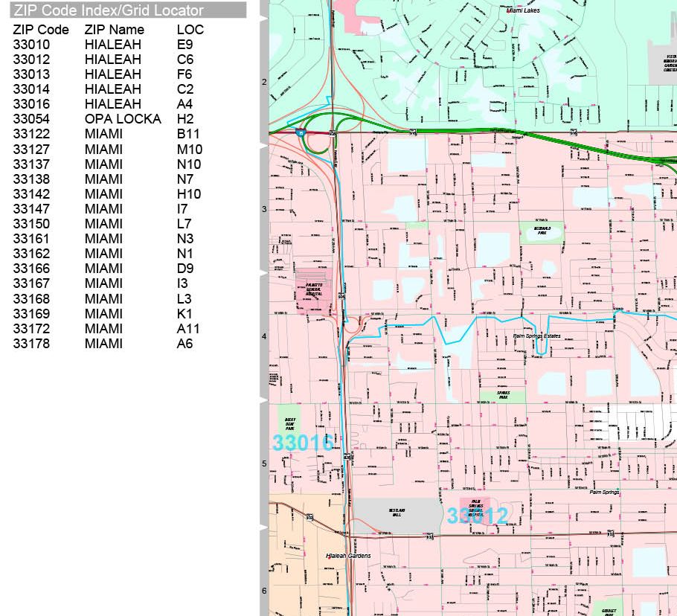Select ZIP code 33137 in the index
The width and height of the screenshot is (677, 616).
[x=31, y=164]
